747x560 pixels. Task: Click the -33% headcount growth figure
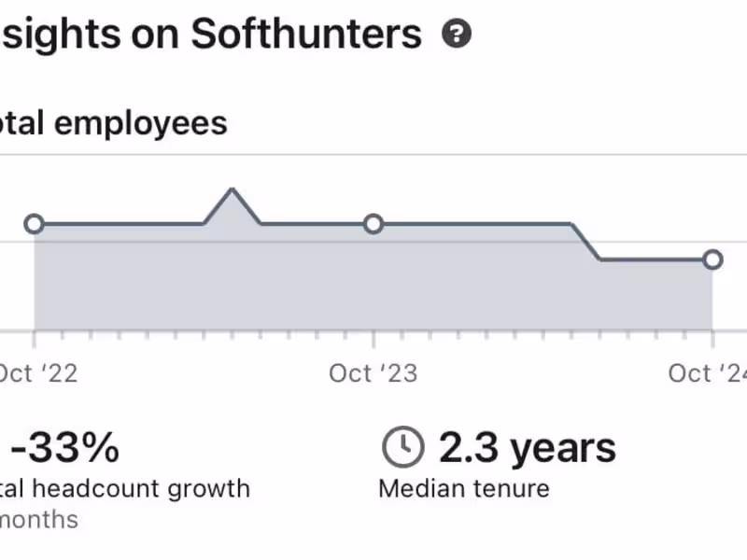pyautogui.click(x=67, y=449)
